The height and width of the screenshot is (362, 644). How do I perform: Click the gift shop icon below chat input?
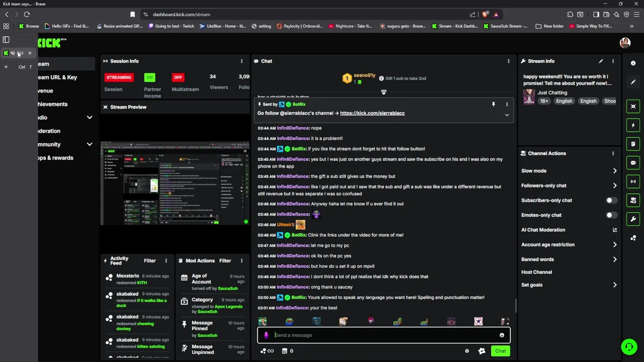click(x=284, y=351)
